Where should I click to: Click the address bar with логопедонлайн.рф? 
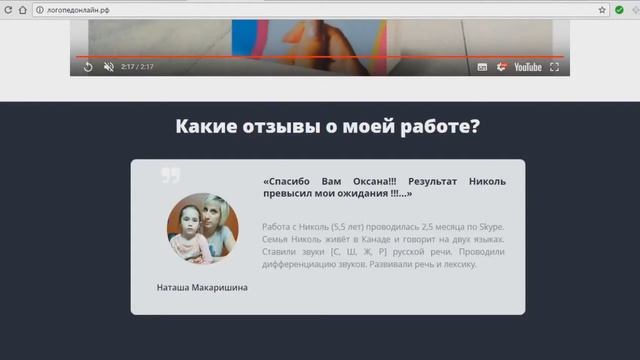pos(320,10)
